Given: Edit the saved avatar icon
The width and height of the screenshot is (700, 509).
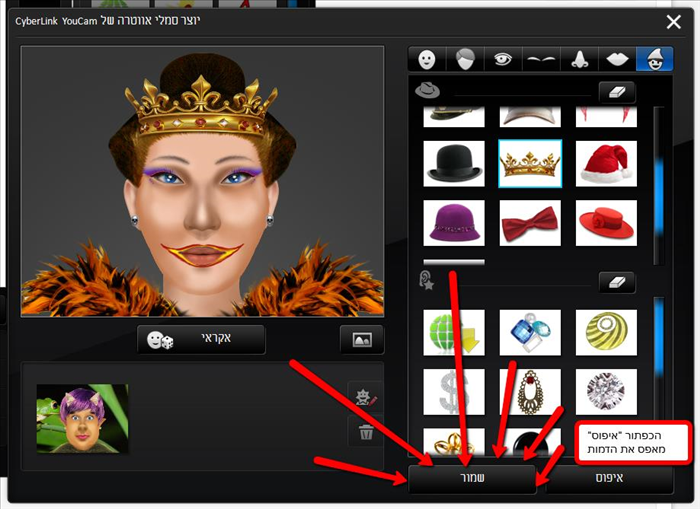Looking at the screenshot, I should (366, 397).
